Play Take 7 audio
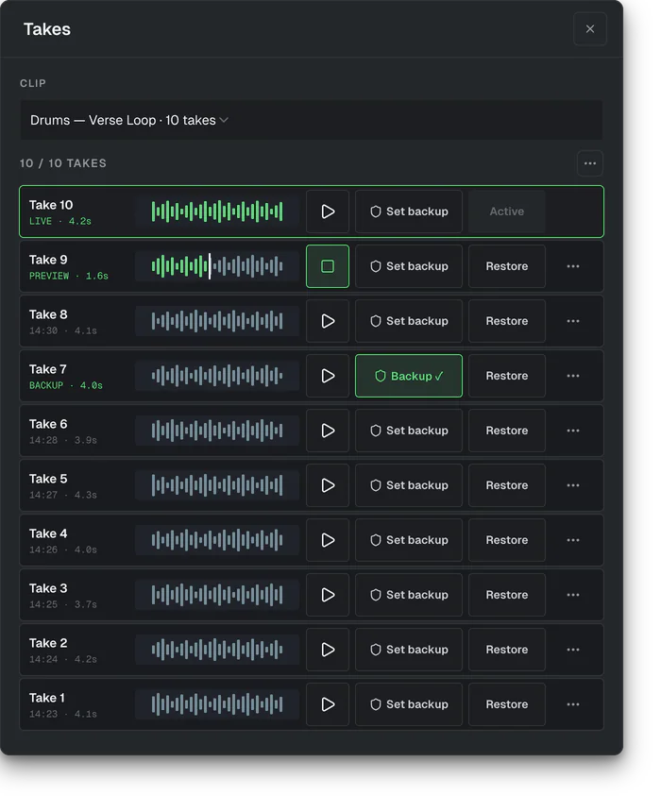 (x=328, y=376)
